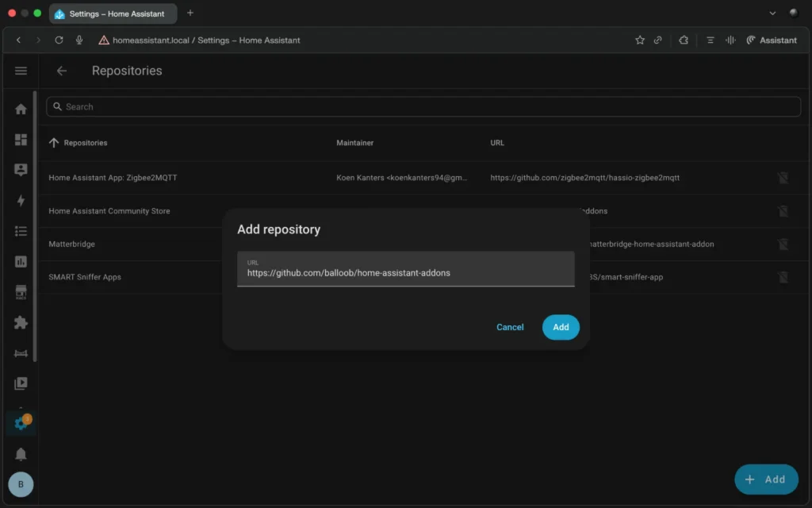Click the URL column header
The image size is (812, 508).
click(496, 143)
